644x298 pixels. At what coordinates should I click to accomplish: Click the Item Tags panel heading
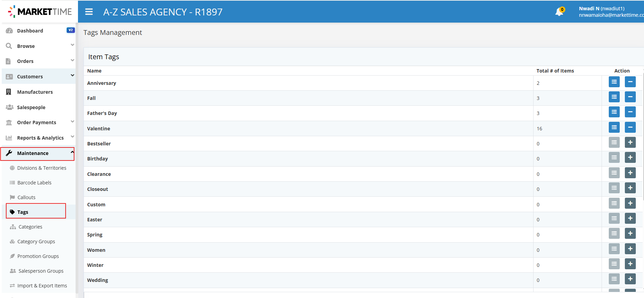(x=104, y=57)
